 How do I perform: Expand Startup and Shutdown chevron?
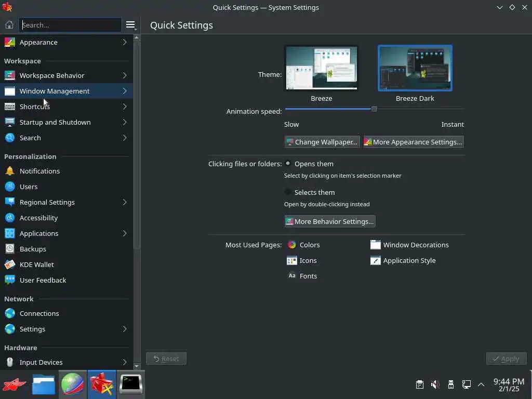click(125, 122)
